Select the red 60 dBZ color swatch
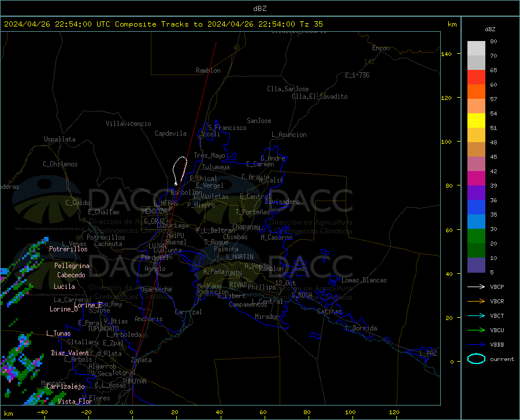 (476, 77)
